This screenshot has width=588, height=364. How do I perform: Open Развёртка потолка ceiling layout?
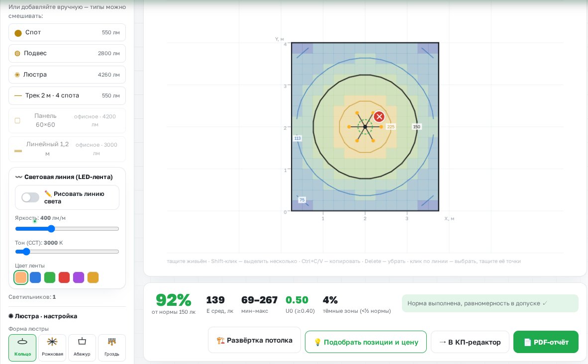254,341
